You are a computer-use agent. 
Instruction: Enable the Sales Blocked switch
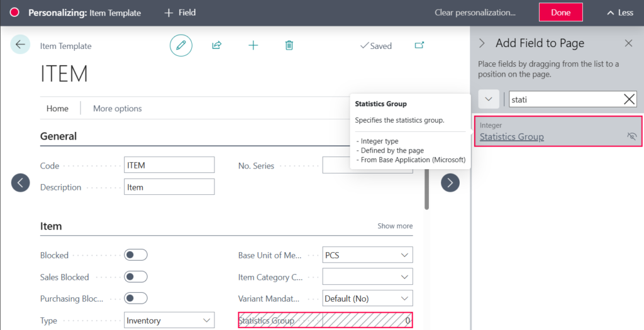[x=136, y=277]
